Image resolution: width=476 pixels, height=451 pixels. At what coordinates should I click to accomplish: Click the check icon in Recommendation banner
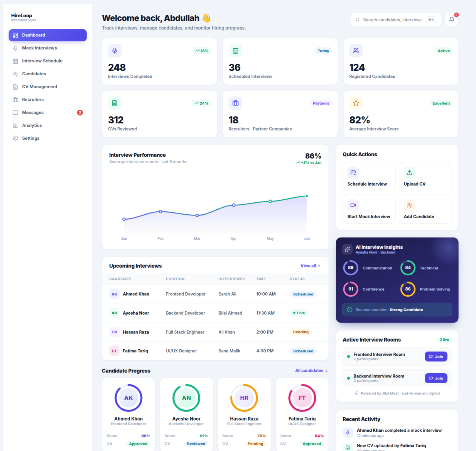[350, 310]
